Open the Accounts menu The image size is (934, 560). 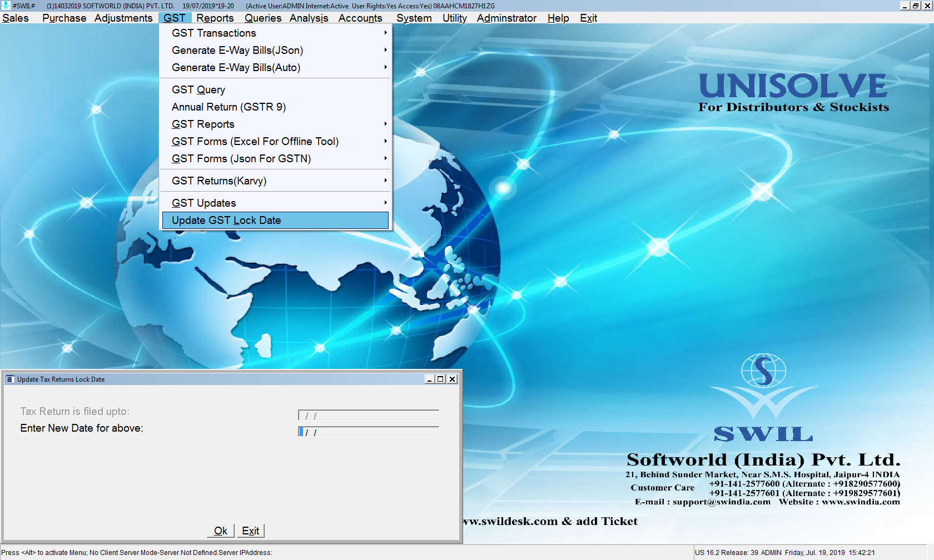tap(360, 18)
